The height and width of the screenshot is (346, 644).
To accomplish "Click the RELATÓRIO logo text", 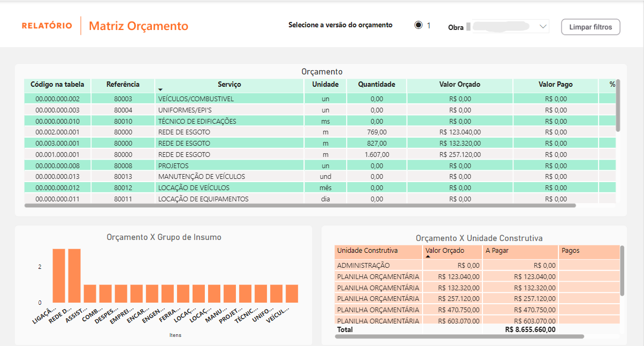I will tap(47, 25).
